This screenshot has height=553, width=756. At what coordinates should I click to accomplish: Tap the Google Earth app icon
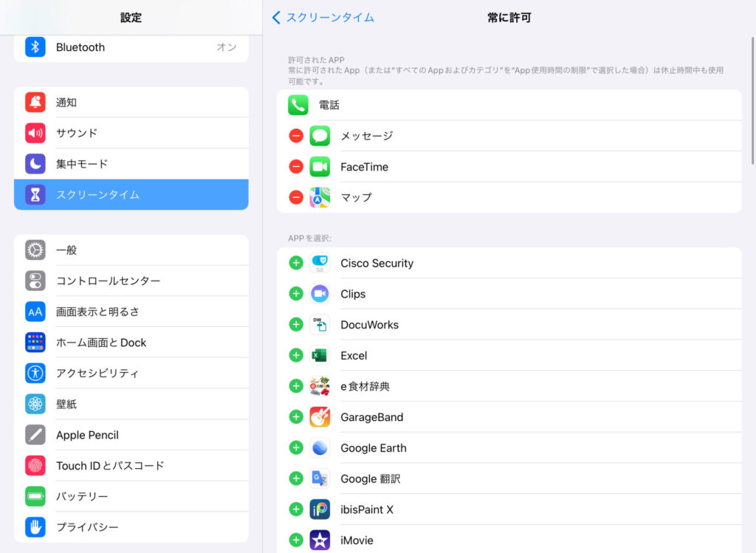coord(320,448)
